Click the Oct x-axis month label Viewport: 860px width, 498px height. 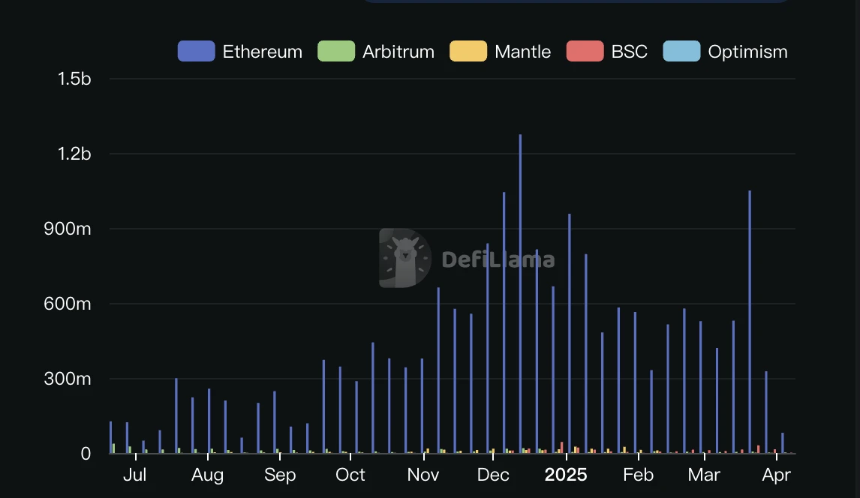tap(350, 475)
